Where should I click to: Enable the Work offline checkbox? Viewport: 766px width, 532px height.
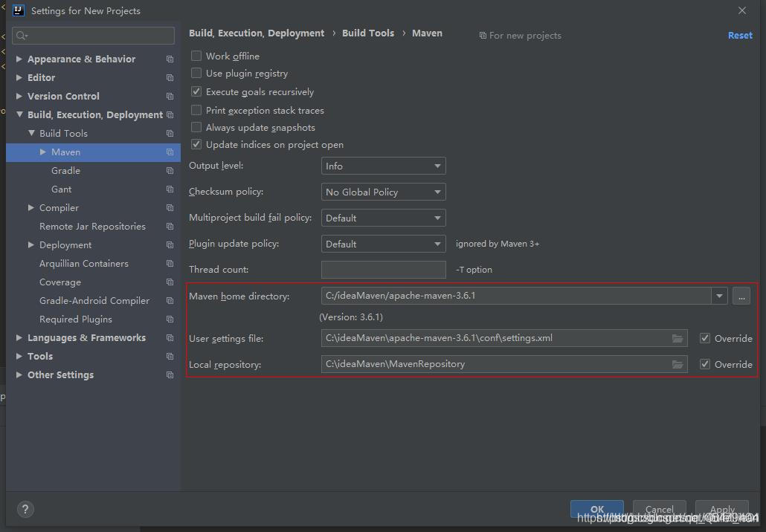click(x=196, y=56)
